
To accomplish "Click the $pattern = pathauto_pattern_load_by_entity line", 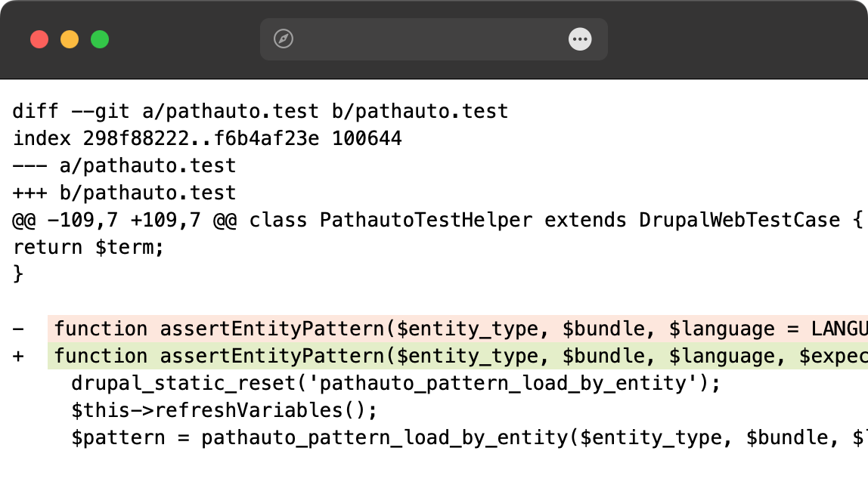I will coord(470,437).
